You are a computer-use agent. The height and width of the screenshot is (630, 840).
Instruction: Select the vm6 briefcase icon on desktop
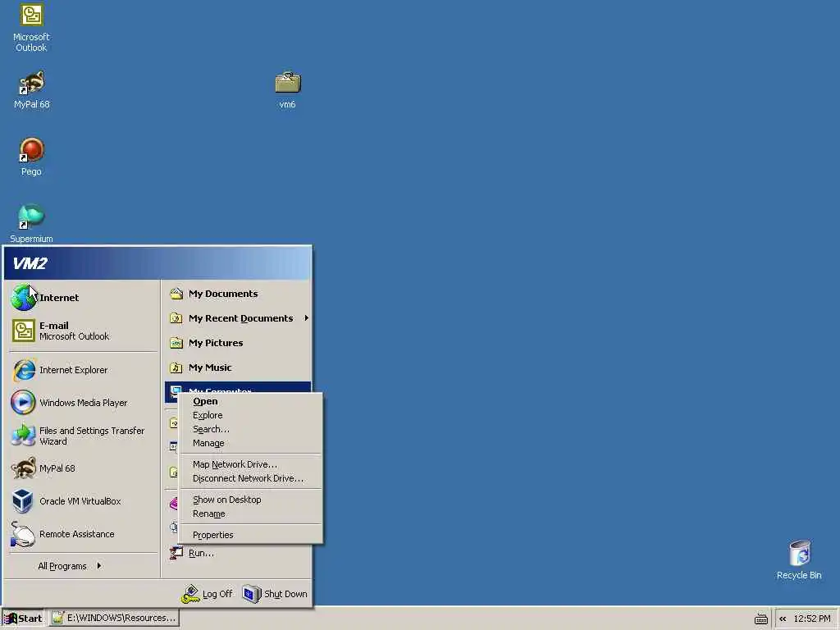[288, 90]
